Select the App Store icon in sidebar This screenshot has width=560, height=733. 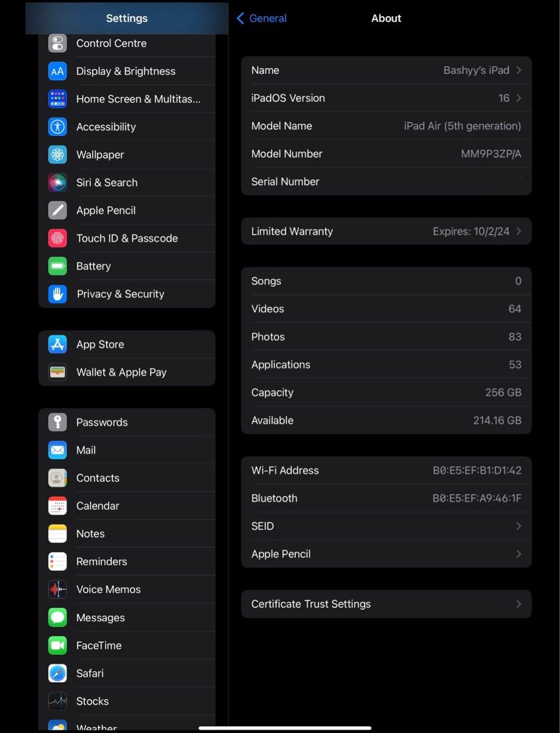[57, 344]
